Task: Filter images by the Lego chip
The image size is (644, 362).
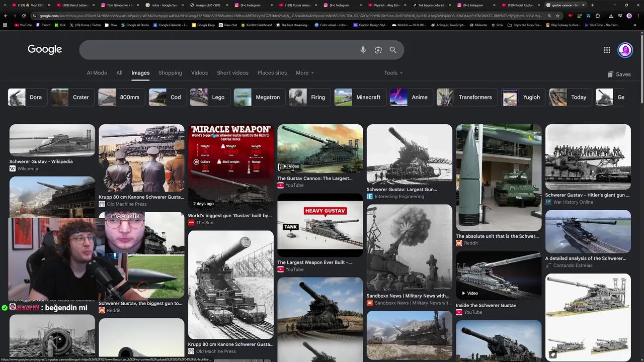Action: pyautogui.click(x=209, y=97)
